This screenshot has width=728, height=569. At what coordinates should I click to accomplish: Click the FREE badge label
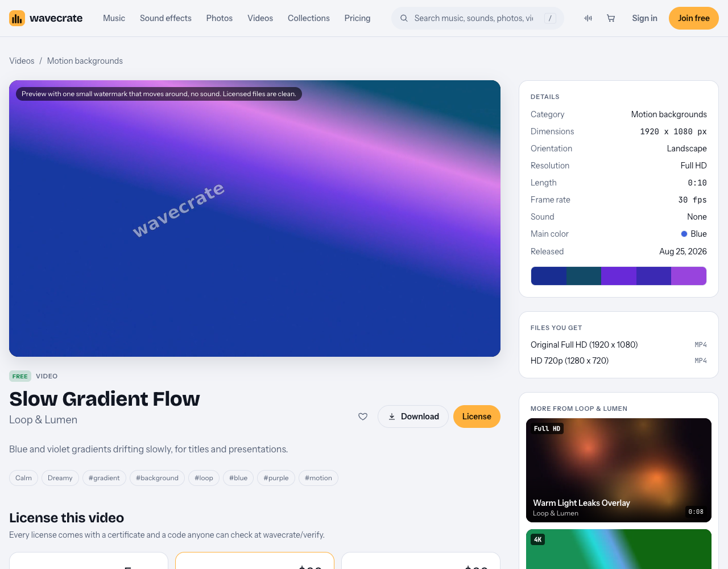(20, 376)
